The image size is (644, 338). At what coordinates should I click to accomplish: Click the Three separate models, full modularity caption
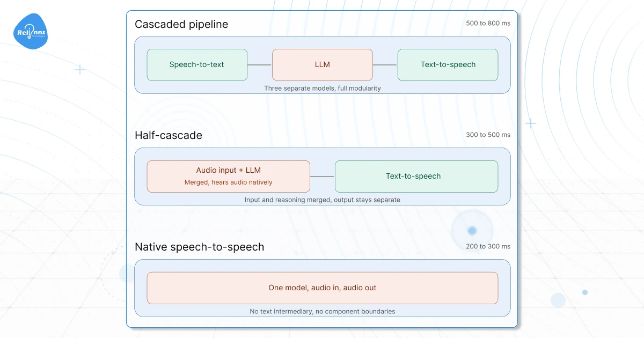tap(323, 88)
